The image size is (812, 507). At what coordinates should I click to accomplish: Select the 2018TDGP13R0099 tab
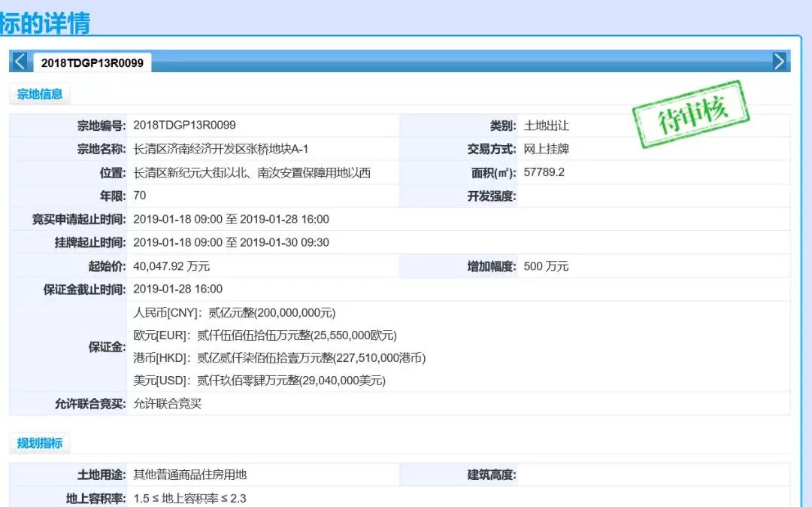pyautogui.click(x=92, y=63)
